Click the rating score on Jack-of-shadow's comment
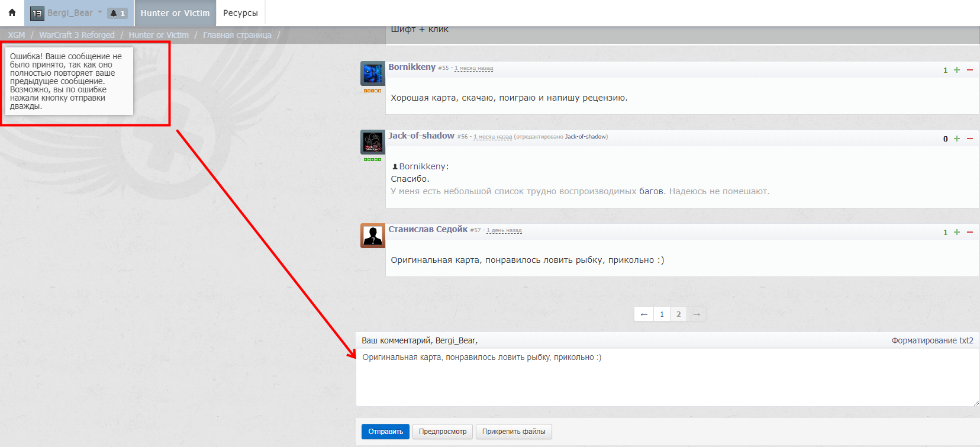Viewport: 980px width, 447px height. point(945,139)
